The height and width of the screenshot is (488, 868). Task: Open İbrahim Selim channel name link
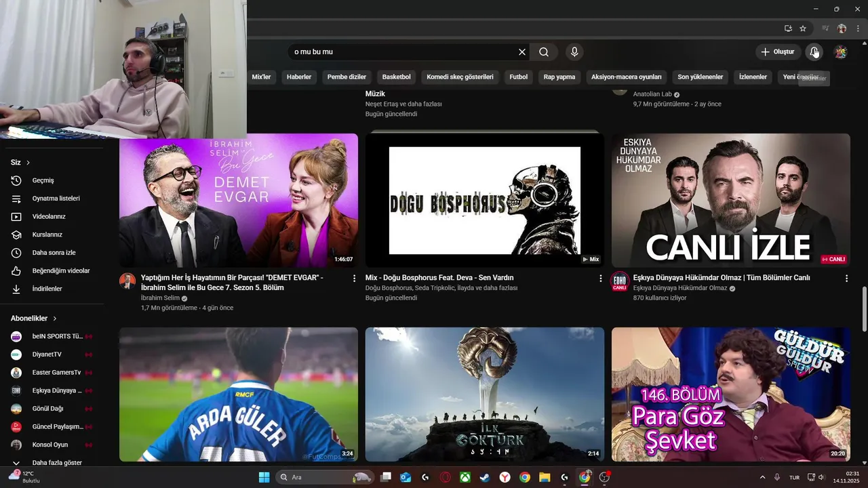[160, 298]
